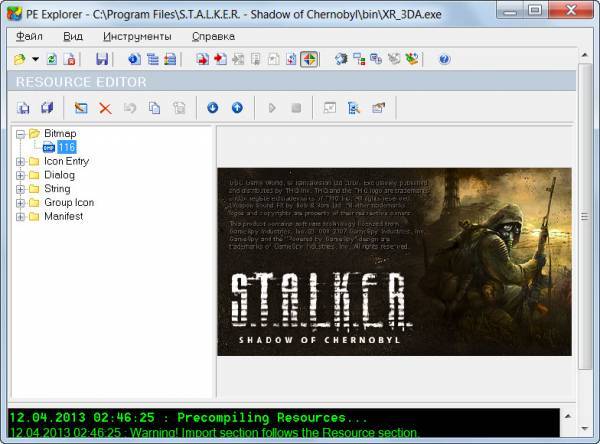This screenshot has height=444, width=600.
Task: Click the Play triangle button
Action: [x=272, y=108]
